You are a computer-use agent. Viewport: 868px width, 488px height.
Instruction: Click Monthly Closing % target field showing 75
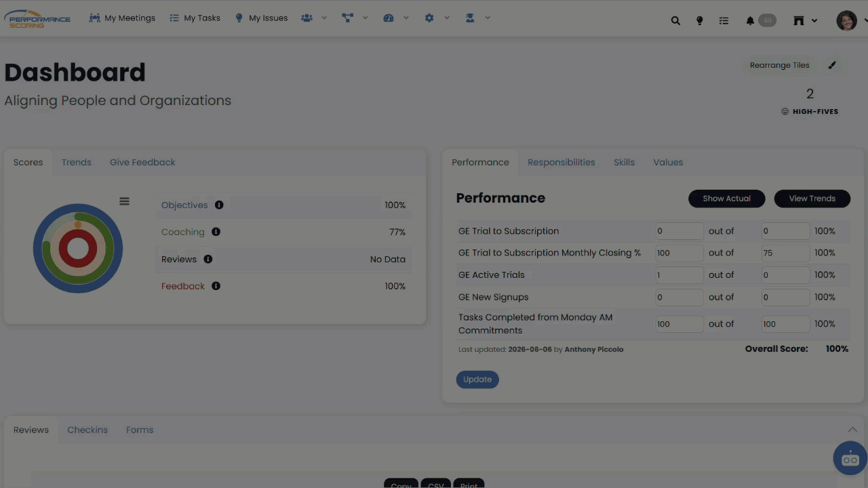click(x=785, y=253)
